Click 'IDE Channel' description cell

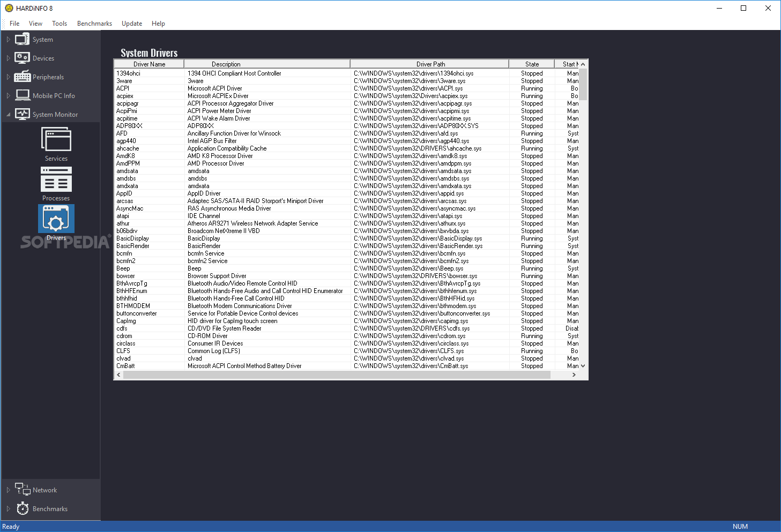click(204, 216)
